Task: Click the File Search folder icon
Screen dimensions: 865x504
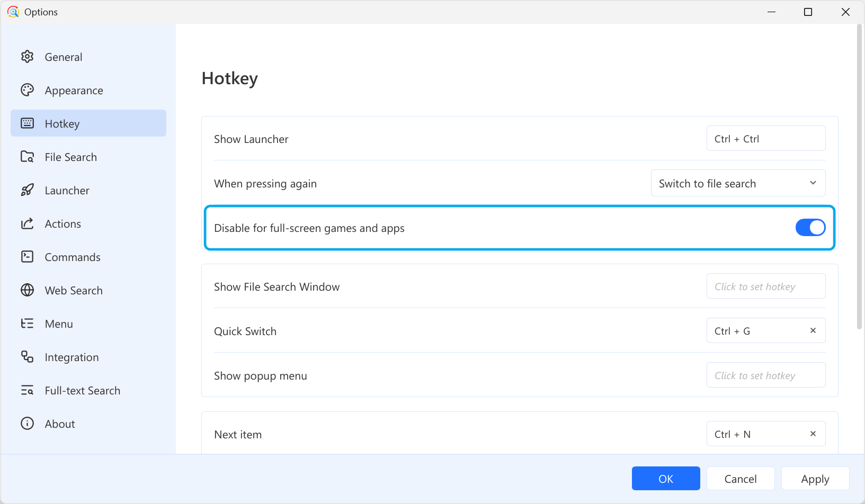Action: tap(27, 157)
